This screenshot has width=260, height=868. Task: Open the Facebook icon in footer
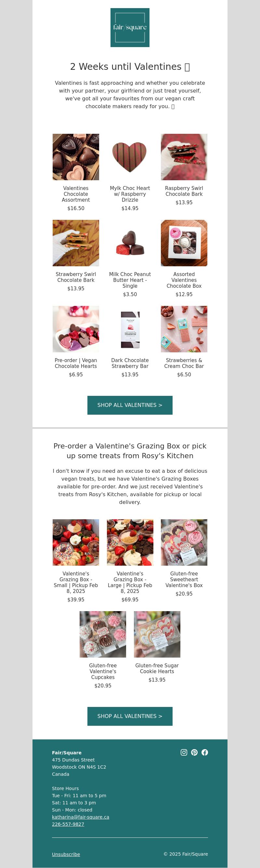point(205,752)
